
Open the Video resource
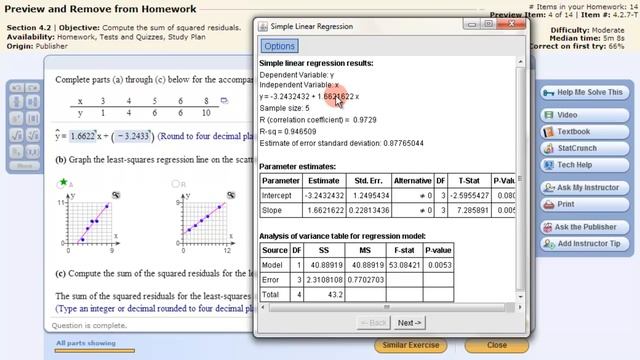[585, 115]
